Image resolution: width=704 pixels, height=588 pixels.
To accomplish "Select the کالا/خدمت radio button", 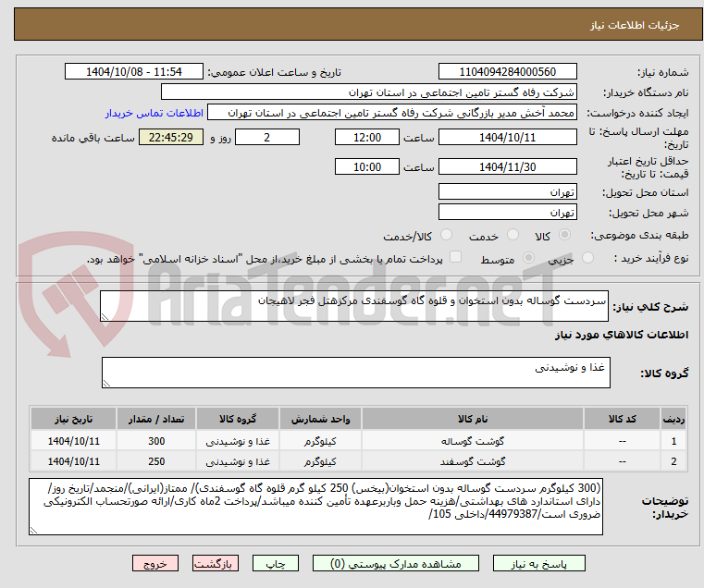I will click(x=446, y=234).
